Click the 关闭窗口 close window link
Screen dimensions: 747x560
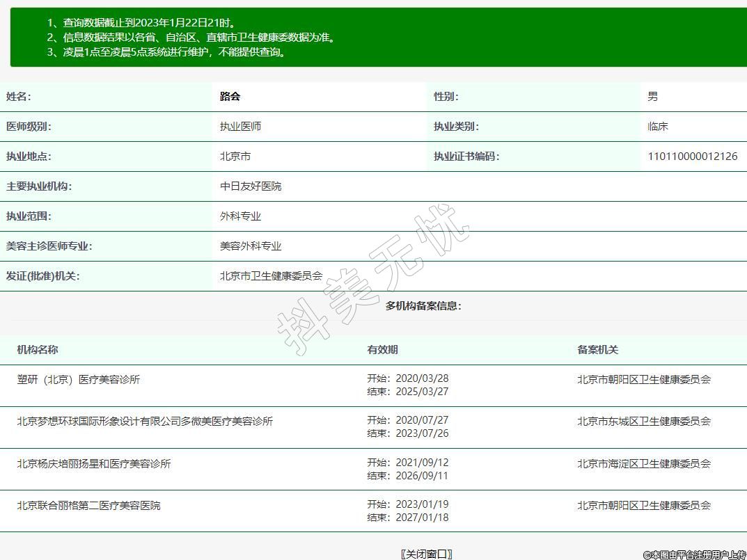[x=426, y=554]
